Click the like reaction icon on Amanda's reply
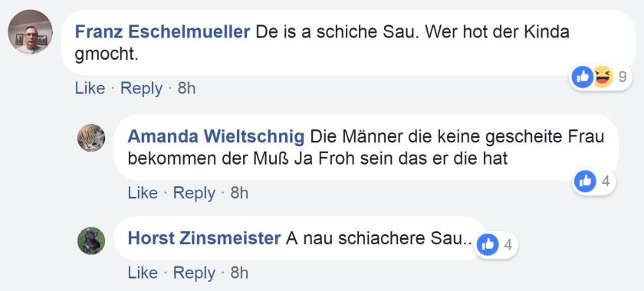644x291 pixels. click(585, 181)
